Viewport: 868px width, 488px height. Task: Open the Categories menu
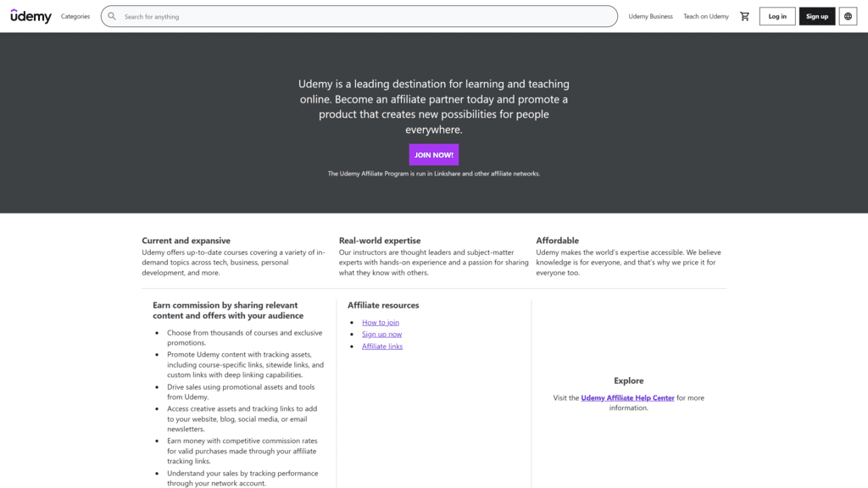pyautogui.click(x=75, y=17)
